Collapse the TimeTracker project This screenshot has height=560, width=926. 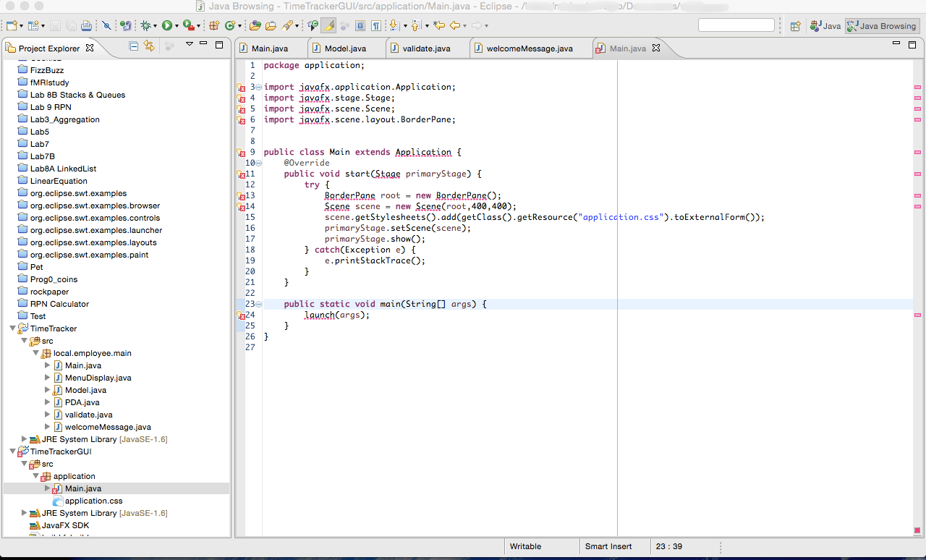click(12, 328)
